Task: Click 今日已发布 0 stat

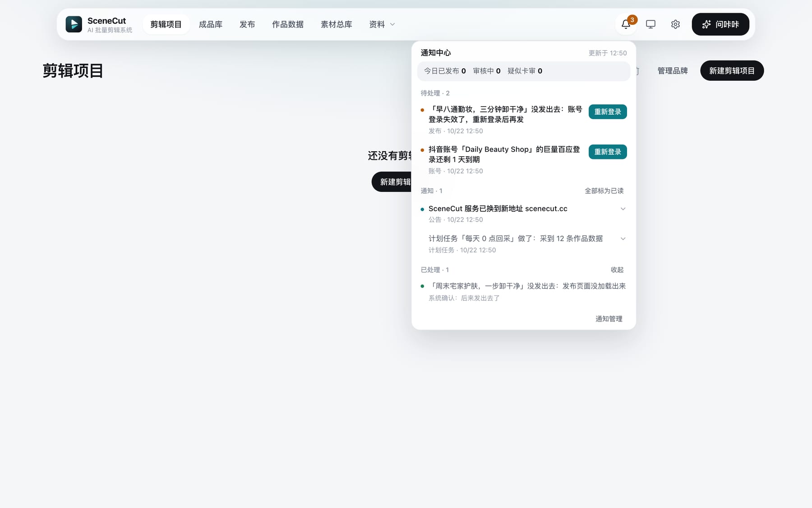Action: tap(445, 71)
